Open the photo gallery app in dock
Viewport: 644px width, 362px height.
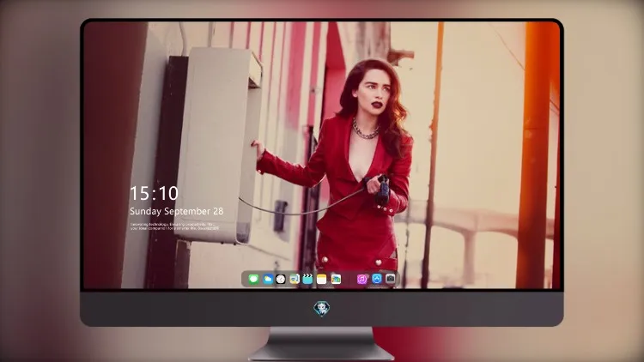click(336, 279)
